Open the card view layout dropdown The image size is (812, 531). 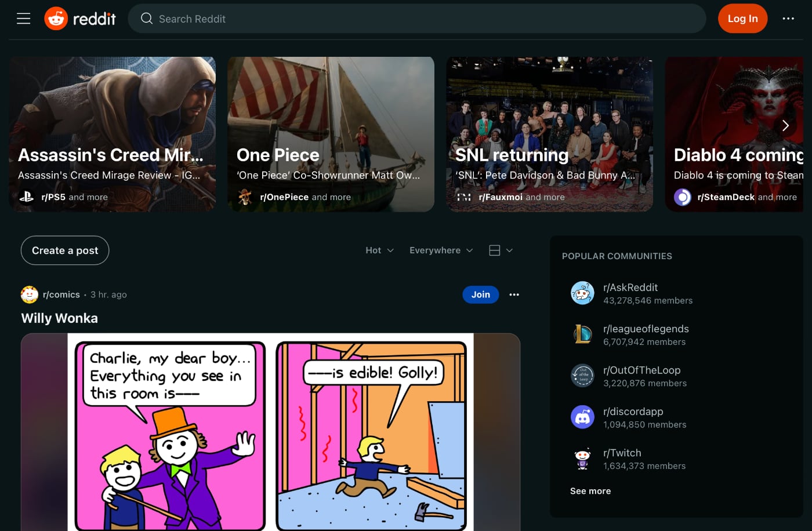501,250
